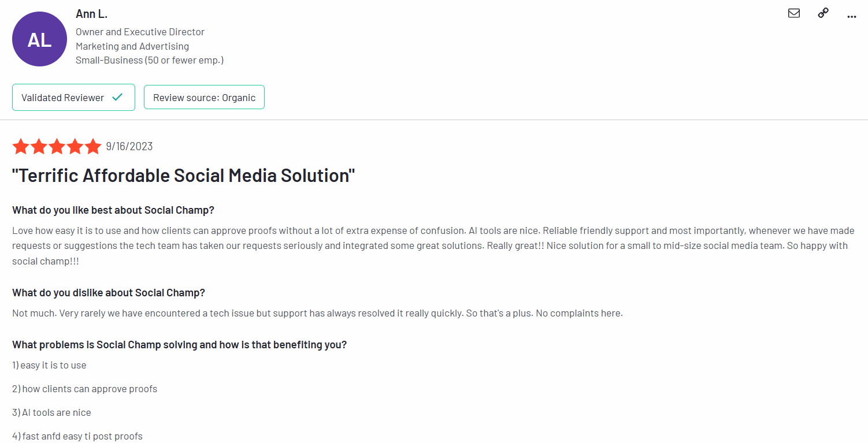Viewport: 868px width, 443px height.
Task: Click the Review source: Organic badge
Action: 204,97
